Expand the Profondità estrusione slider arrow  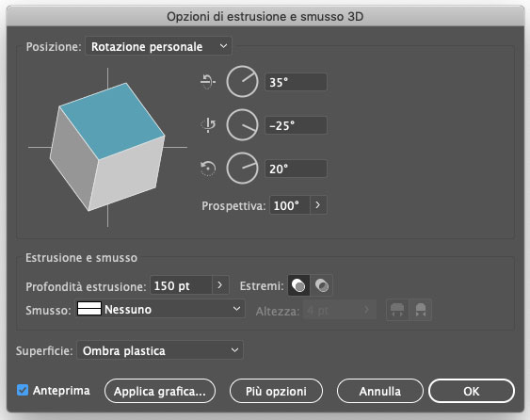[x=220, y=285]
